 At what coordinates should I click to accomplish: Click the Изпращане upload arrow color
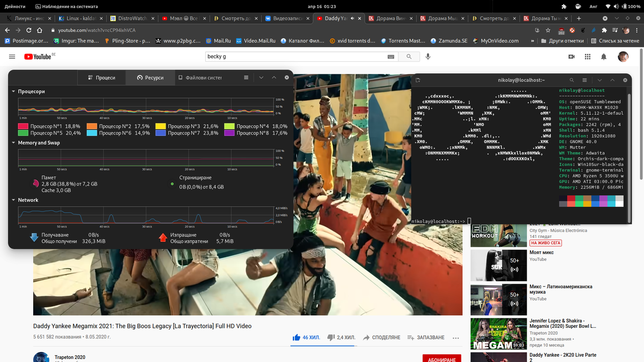(x=163, y=238)
